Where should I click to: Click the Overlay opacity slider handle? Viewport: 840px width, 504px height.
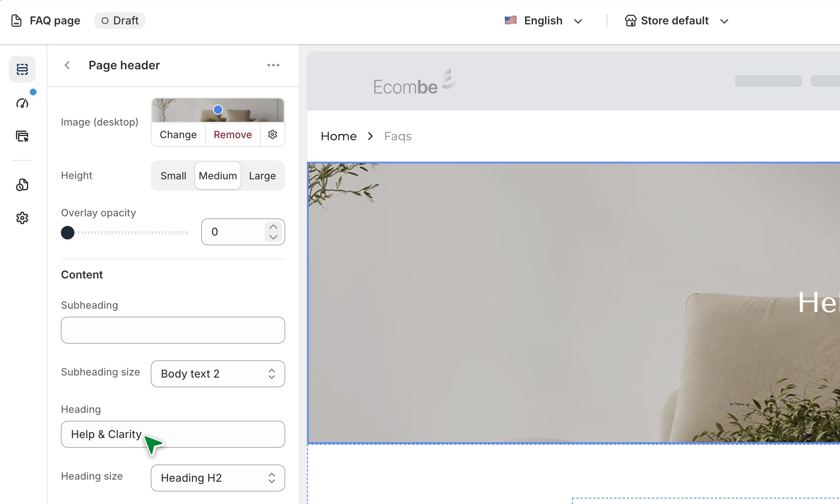(x=68, y=232)
